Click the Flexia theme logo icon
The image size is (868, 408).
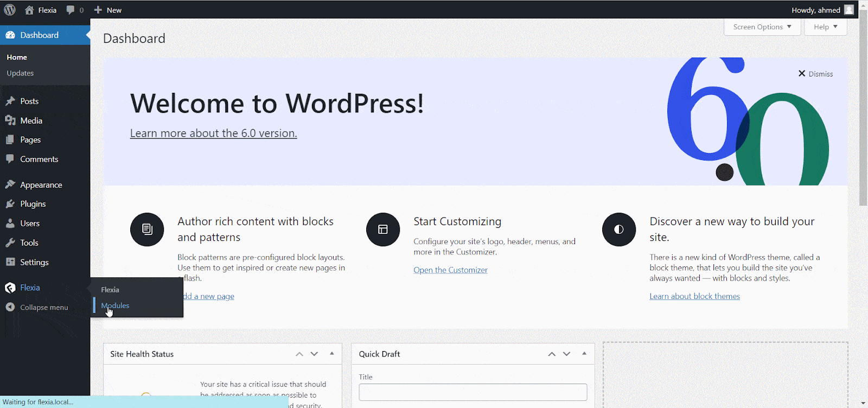click(x=10, y=288)
